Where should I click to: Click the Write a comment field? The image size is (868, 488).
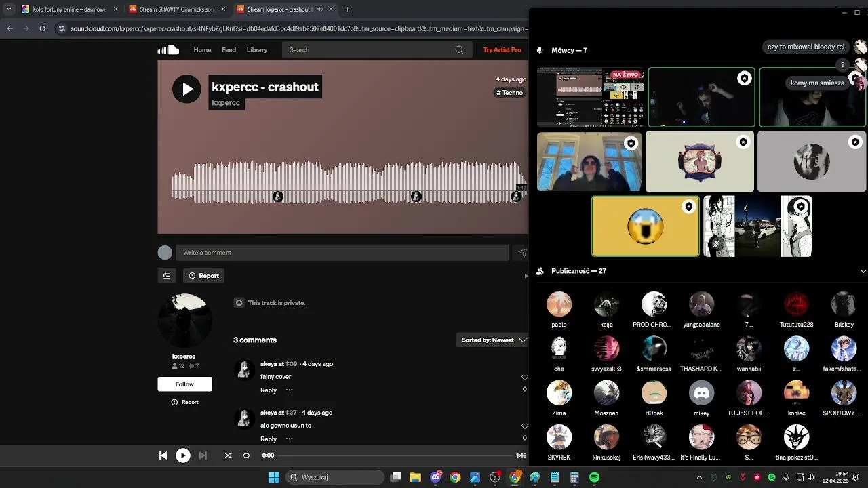342,253
